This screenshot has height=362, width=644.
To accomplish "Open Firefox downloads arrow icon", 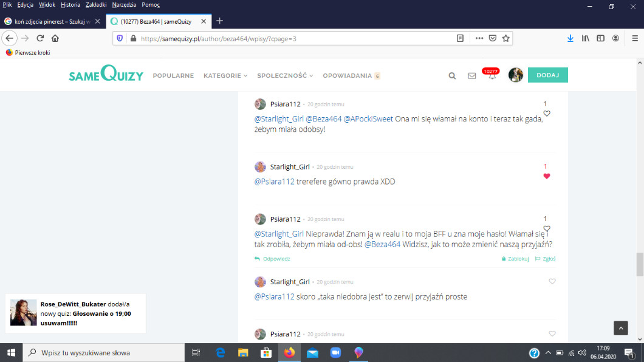I will tap(570, 38).
